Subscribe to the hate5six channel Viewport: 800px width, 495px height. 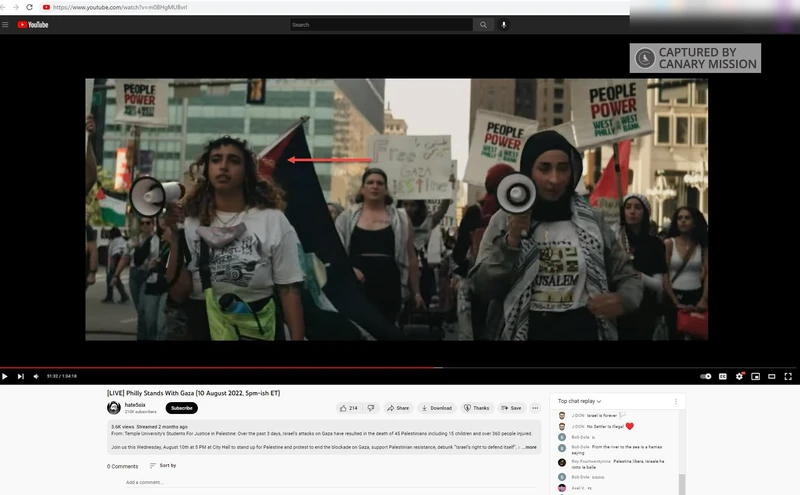point(182,408)
